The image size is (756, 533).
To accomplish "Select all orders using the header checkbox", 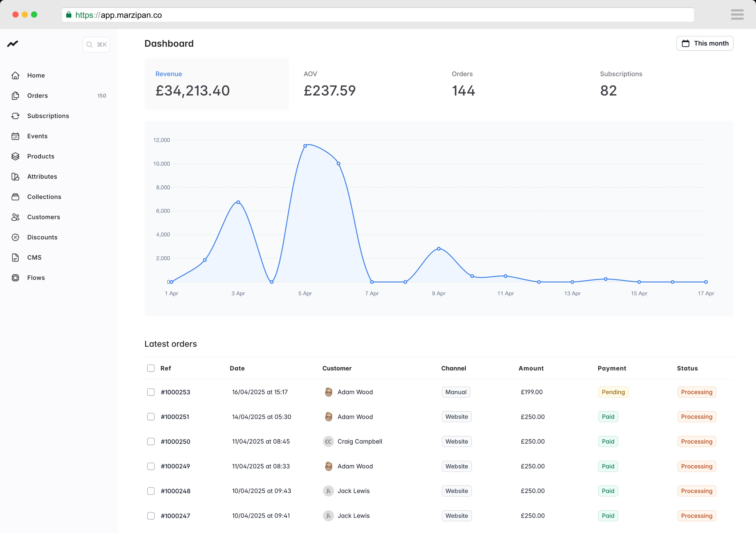I will pyautogui.click(x=151, y=368).
